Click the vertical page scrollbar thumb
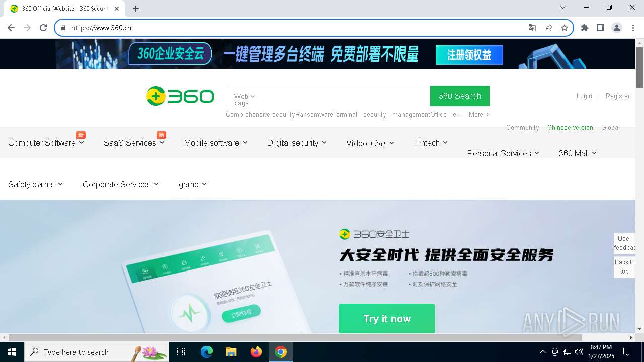 (639, 68)
